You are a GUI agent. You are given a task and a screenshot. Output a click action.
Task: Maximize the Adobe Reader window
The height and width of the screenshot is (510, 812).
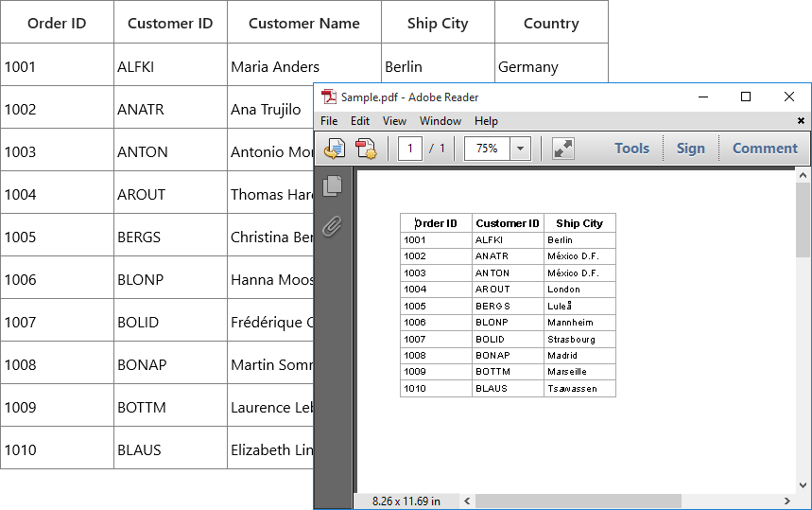746,97
